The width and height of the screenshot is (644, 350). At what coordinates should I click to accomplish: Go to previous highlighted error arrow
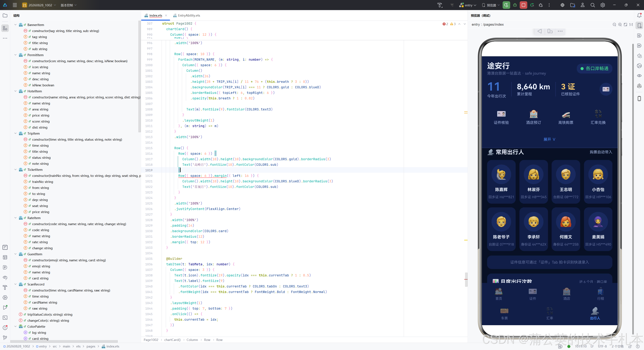tap(459, 24)
